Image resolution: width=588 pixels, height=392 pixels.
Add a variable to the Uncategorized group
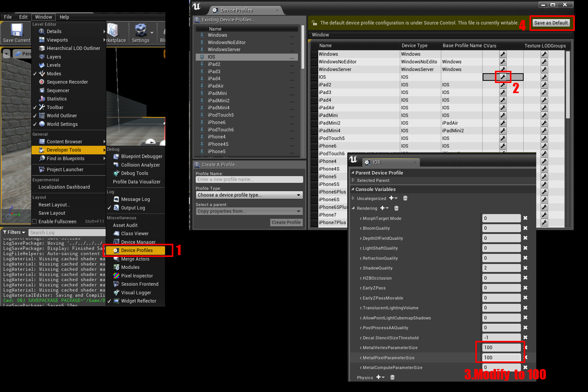(391, 198)
